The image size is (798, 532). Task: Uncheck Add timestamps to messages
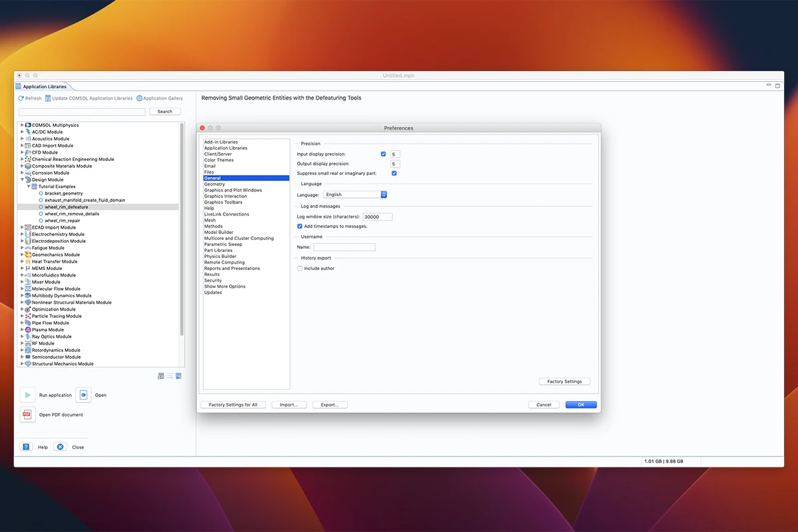[x=300, y=226]
